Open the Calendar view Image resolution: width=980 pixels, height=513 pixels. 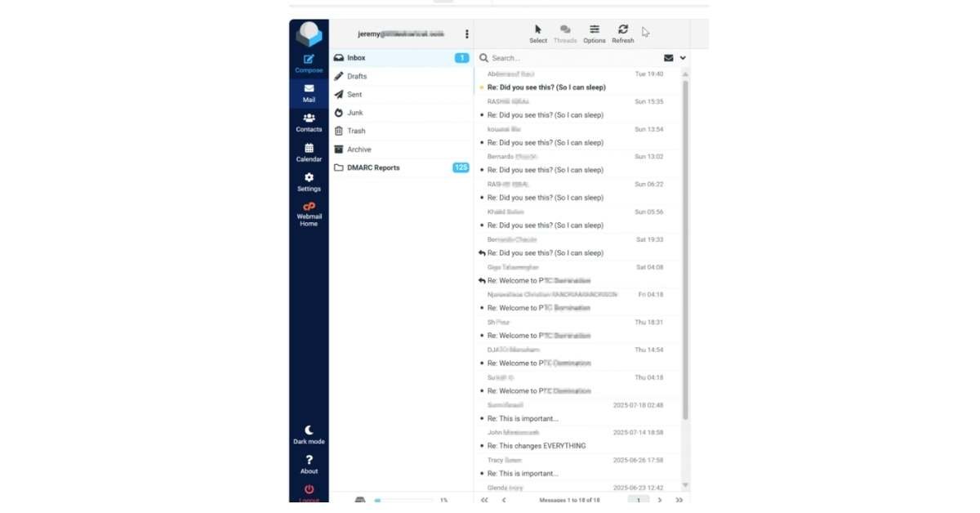(x=309, y=153)
